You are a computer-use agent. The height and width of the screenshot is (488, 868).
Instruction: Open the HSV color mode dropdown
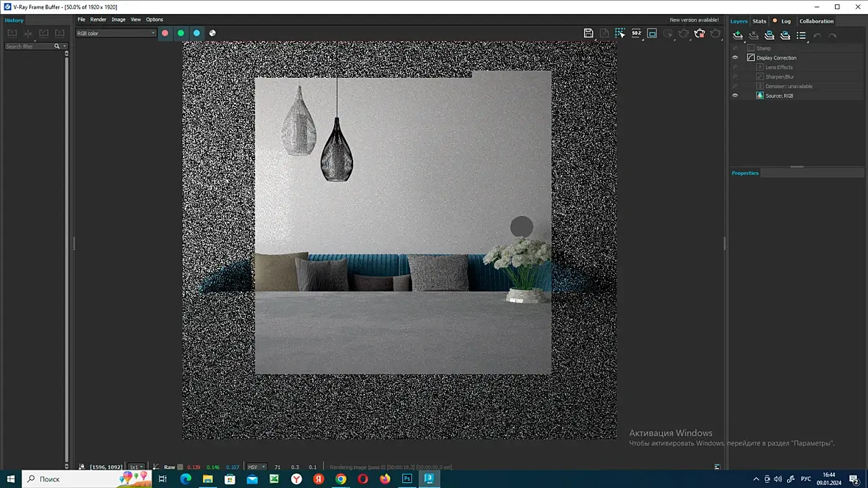click(x=256, y=467)
